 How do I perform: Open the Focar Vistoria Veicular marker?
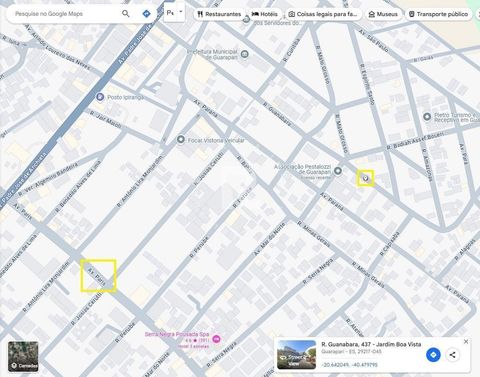coord(181,140)
